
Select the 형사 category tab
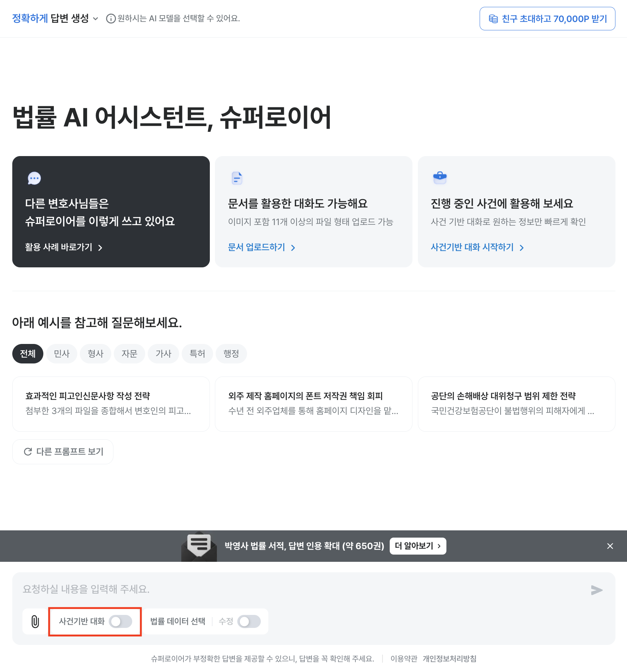pyautogui.click(x=96, y=354)
